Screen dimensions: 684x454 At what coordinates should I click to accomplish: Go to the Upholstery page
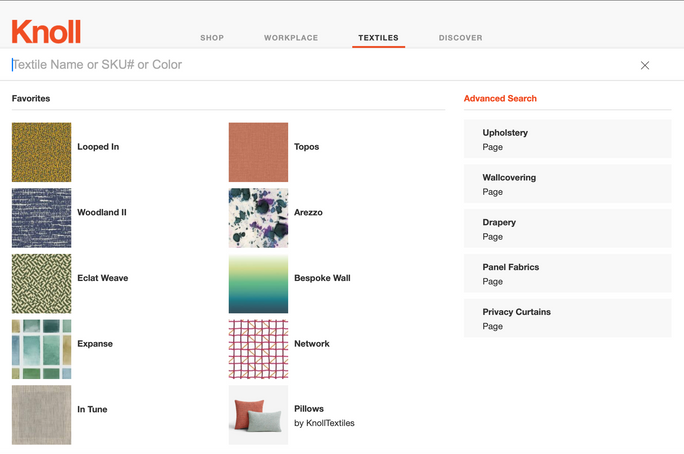pyautogui.click(x=567, y=139)
